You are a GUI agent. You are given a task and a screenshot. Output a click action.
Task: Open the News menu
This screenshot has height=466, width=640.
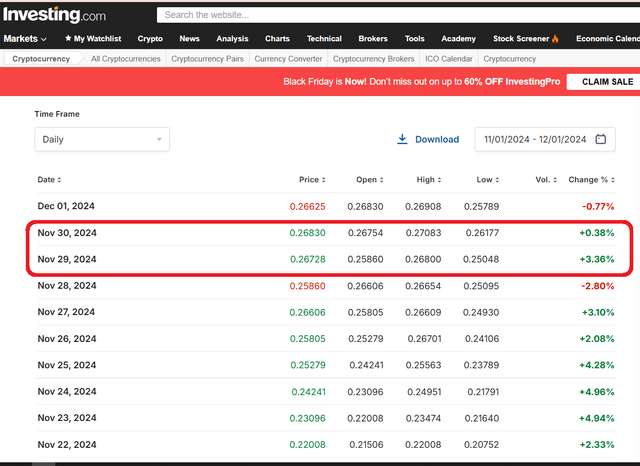[x=189, y=39]
